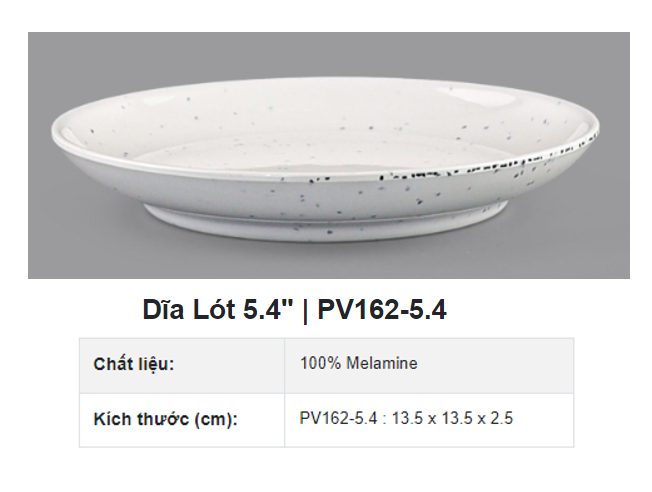The image size is (652, 492).
Task: Click the vertical bar separator in the title
Action: (x=305, y=310)
